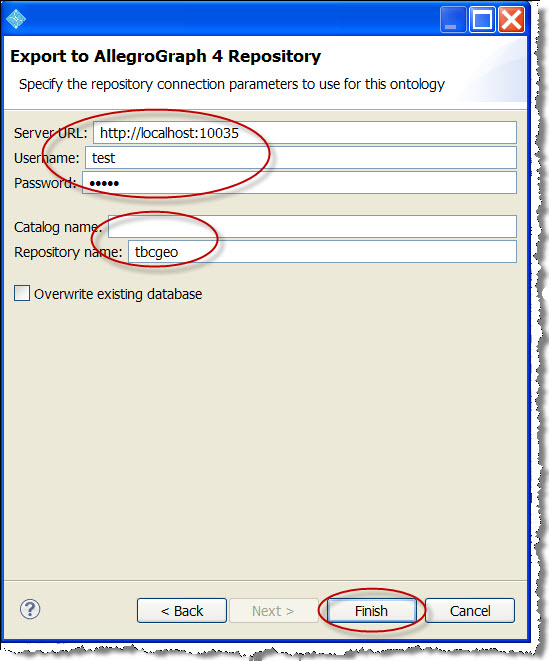Enable Overwrite existing database checkbox

pos(22,293)
